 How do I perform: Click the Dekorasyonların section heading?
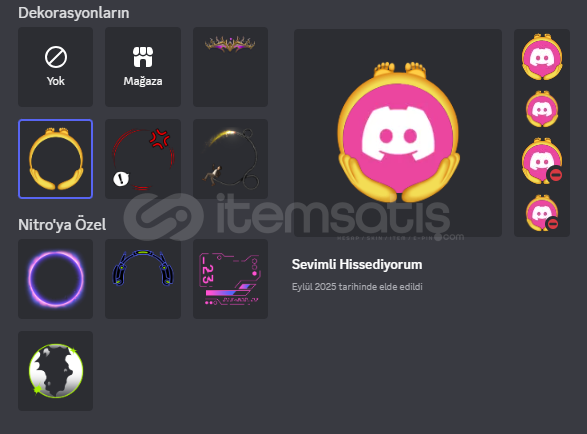[74, 13]
